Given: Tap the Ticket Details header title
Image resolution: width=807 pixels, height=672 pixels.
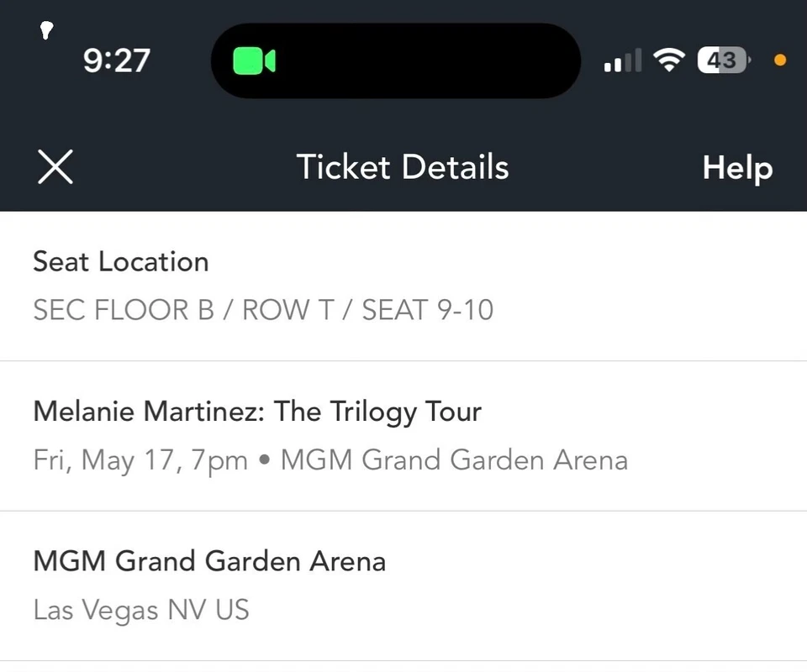Looking at the screenshot, I should click(x=403, y=167).
